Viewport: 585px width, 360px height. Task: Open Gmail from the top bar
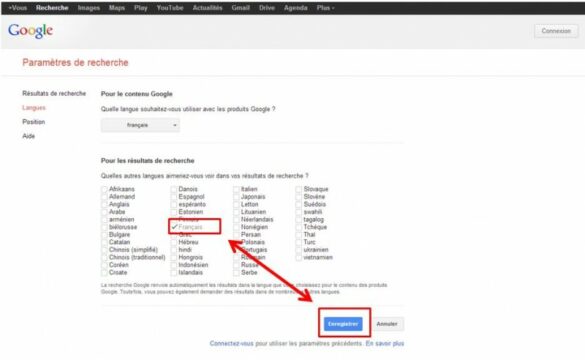click(x=241, y=8)
